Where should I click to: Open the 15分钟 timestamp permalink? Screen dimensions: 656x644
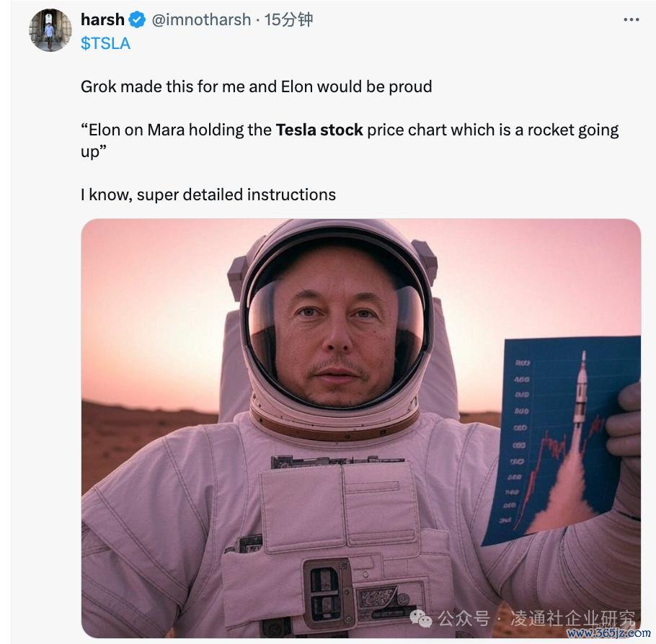(x=288, y=19)
